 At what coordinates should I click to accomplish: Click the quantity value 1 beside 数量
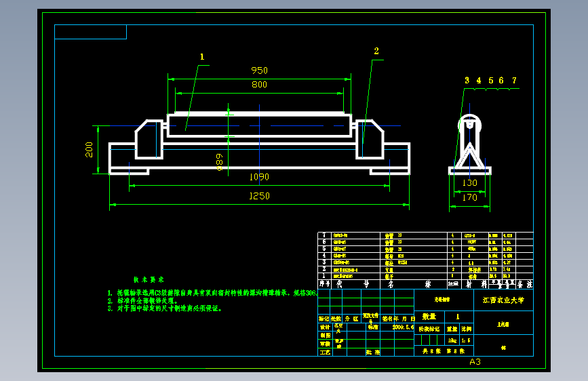click(458, 317)
